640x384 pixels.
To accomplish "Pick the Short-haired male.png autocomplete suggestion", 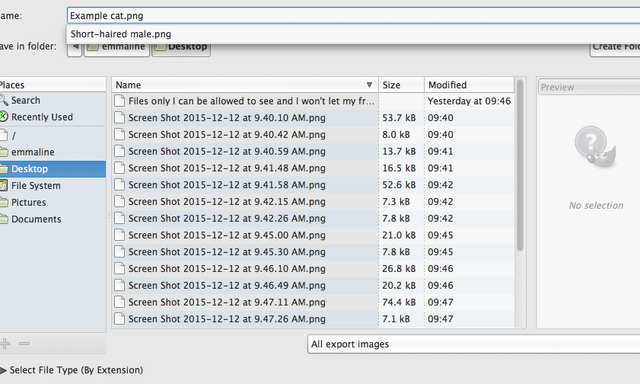I will [x=121, y=34].
